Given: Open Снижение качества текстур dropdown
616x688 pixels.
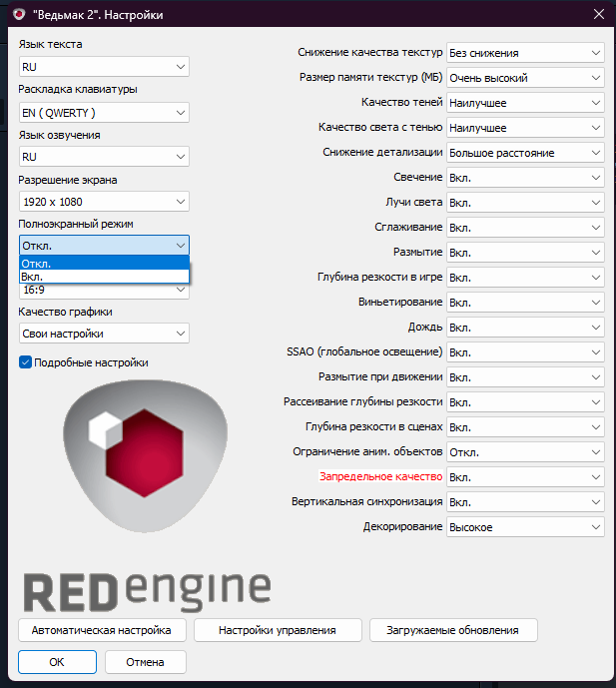Looking at the screenshot, I should pos(525,53).
